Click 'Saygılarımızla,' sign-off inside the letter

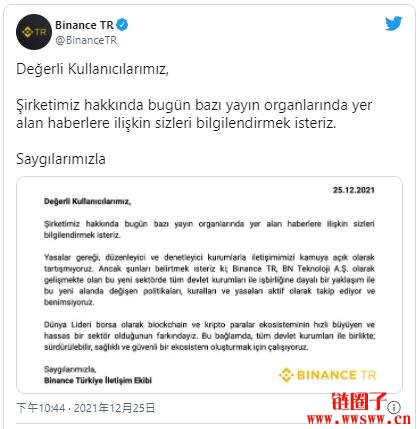tap(70, 369)
